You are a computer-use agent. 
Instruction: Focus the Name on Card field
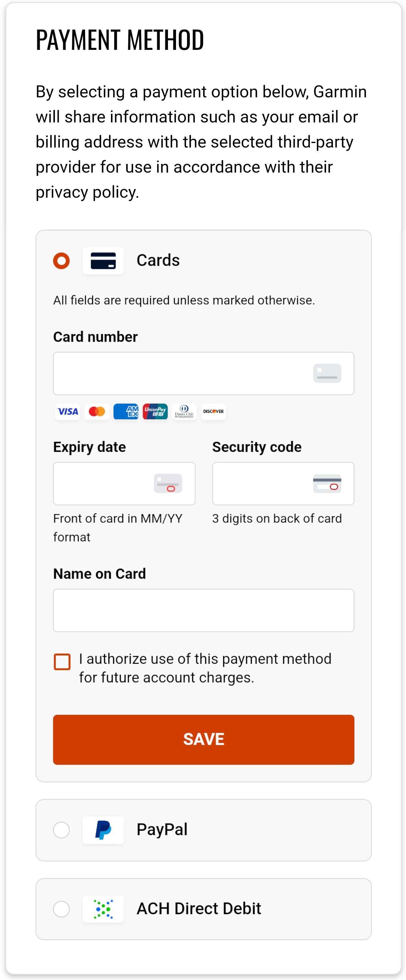203,610
